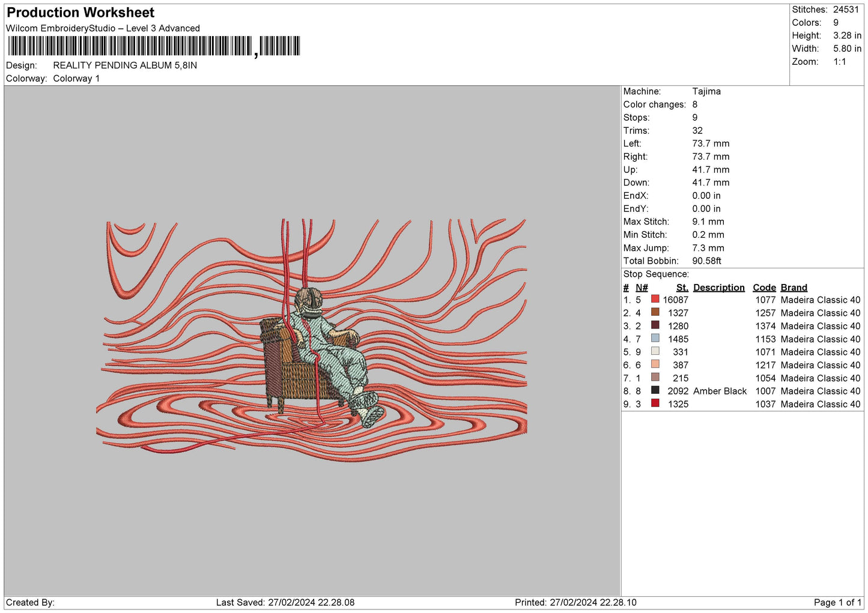Click the St. column header
The height and width of the screenshot is (613, 868).
coord(682,288)
